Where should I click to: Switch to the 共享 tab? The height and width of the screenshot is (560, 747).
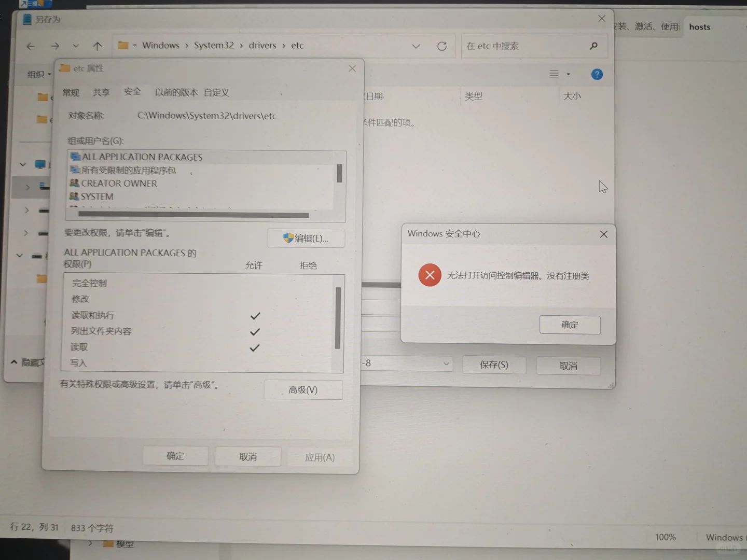coord(101,92)
